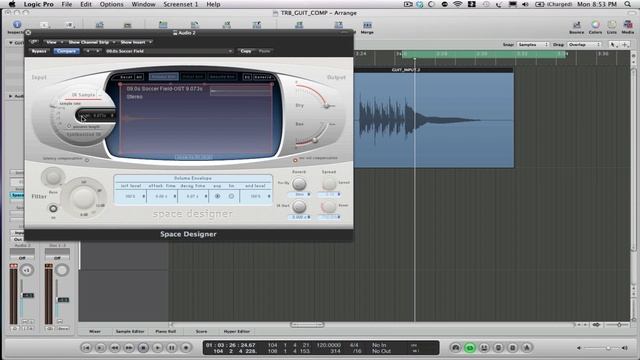The image size is (640, 360).
Task: Select the exp decay radio button
Action: click(217, 196)
